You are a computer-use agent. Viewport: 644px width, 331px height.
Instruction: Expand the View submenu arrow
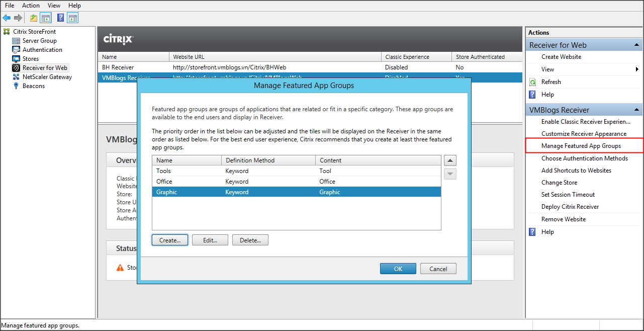[x=637, y=69]
